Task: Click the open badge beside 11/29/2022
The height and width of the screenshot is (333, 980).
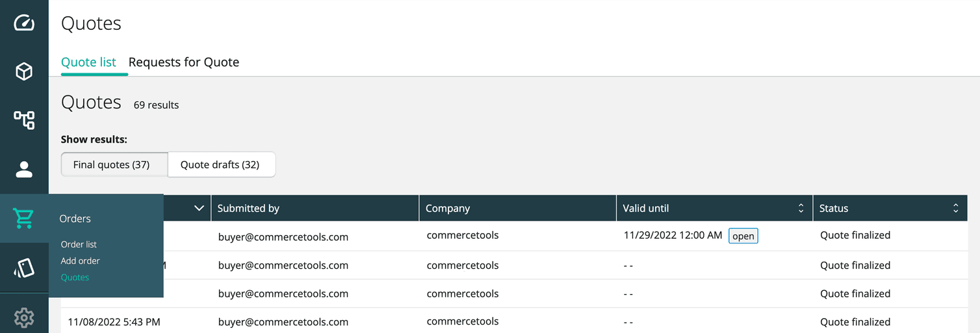Action: 743,236
